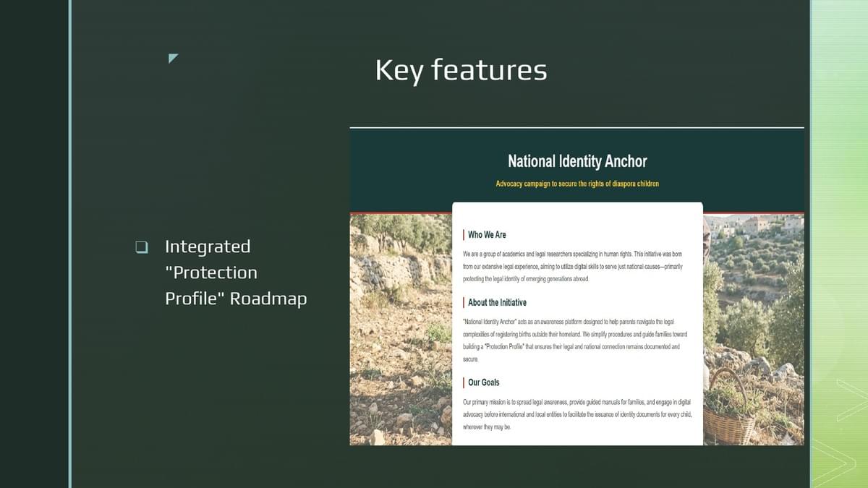Click the square bullet marker before "Integrated"
868x488 pixels.
[x=142, y=247]
